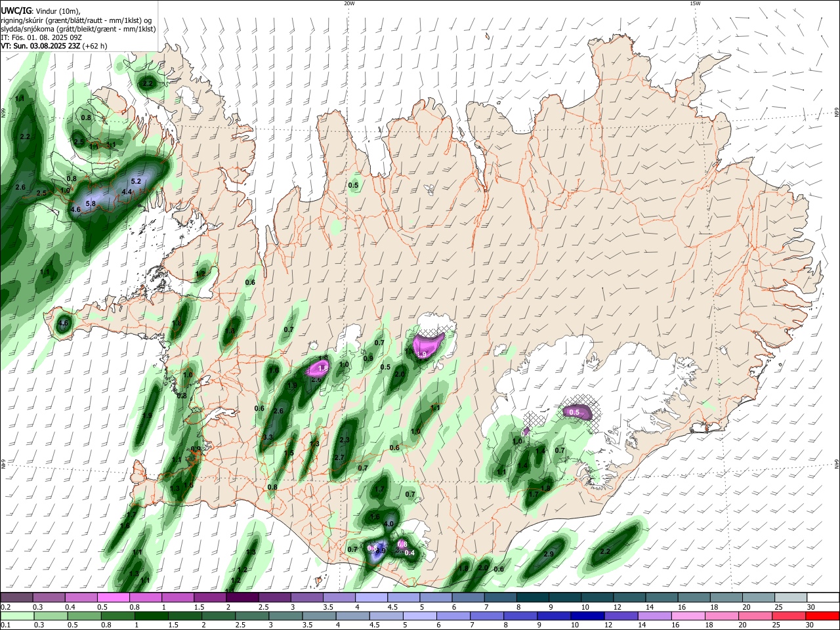Click the bright pink 0.5 swatch in upper legend
840x630 pixels.
pos(113,598)
